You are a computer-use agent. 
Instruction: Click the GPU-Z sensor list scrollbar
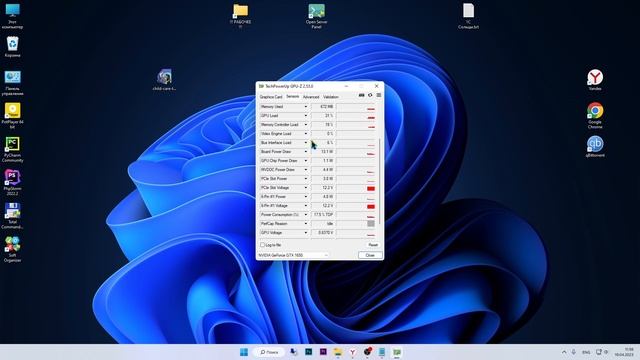pyautogui.click(x=380, y=181)
